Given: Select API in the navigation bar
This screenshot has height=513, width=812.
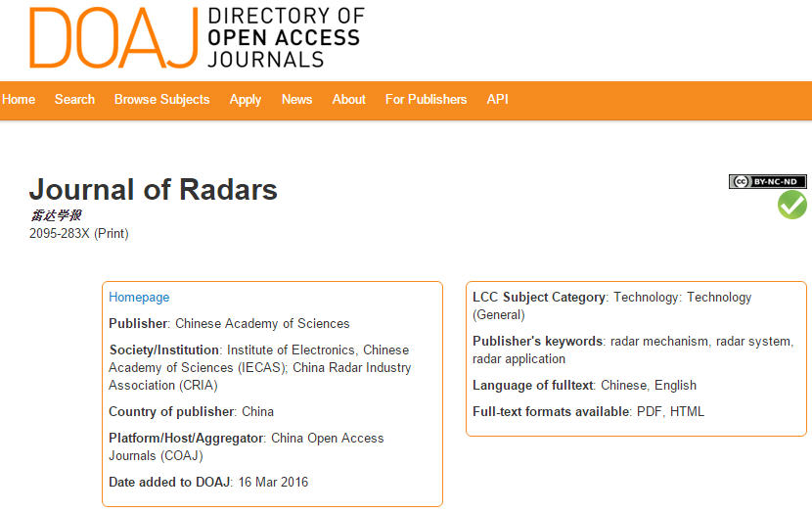Looking at the screenshot, I should pyautogui.click(x=497, y=99).
